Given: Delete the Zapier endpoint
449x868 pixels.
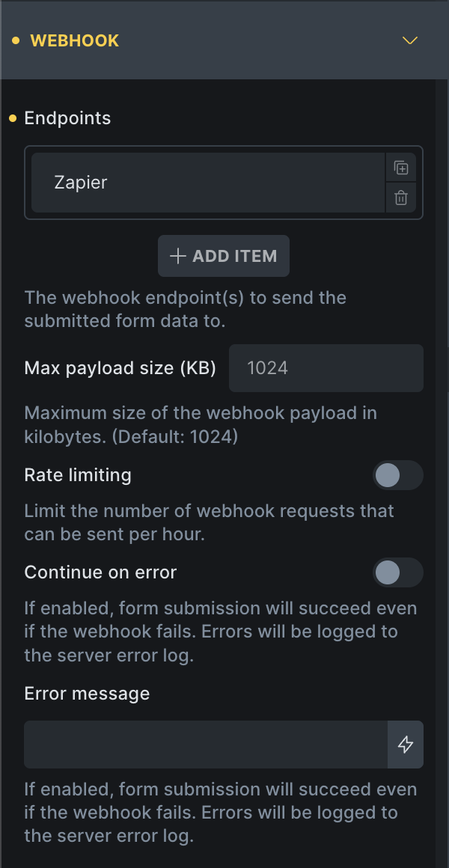Looking at the screenshot, I should [401, 198].
